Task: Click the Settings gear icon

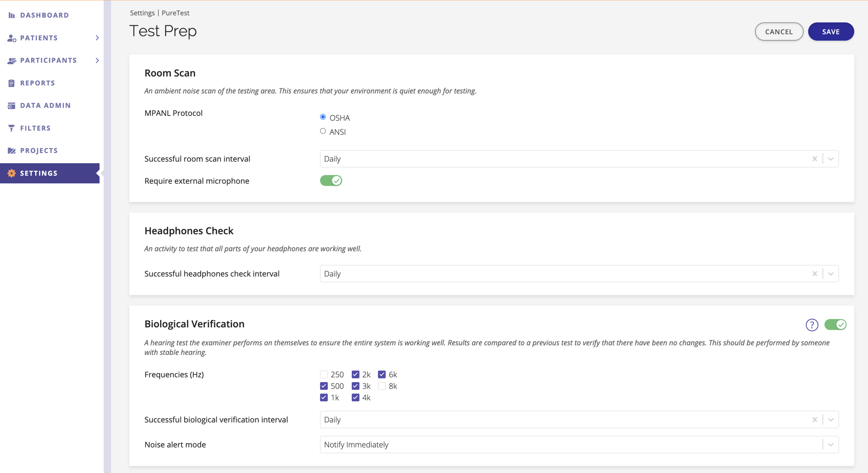Action: [x=12, y=173]
